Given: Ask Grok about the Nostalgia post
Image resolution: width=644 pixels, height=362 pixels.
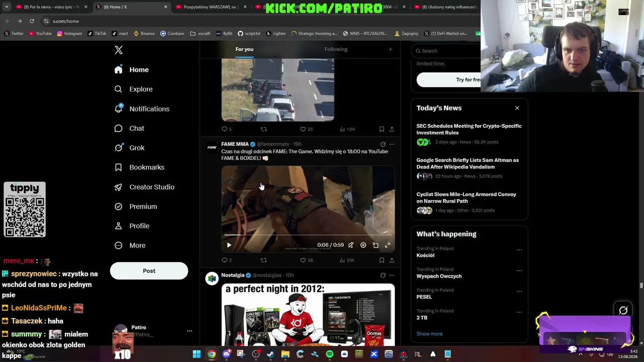Looking at the screenshot, I should (383, 276).
